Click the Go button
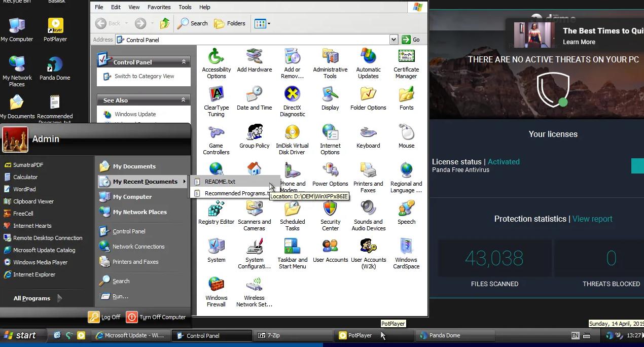The height and width of the screenshot is (347, 644). [411, 40]
